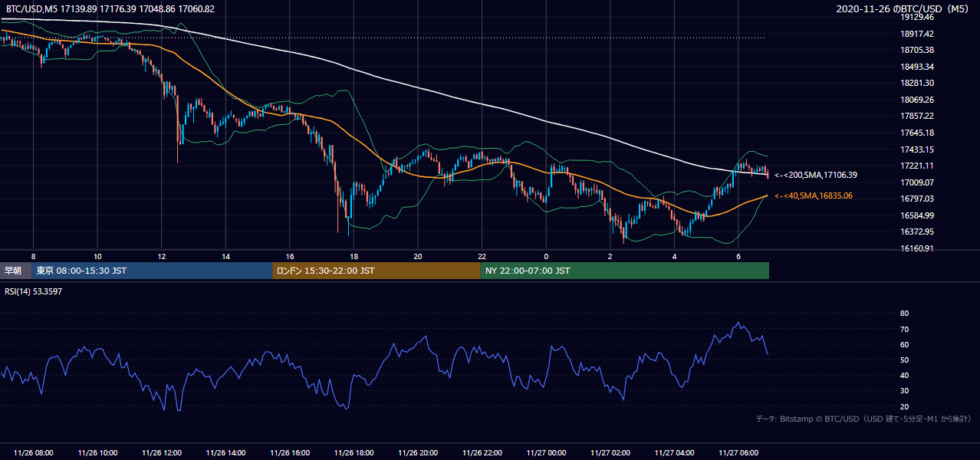This screenshot has height=460, width=980.
Task: Click RSI scale value 50
Action: point(904,360)
